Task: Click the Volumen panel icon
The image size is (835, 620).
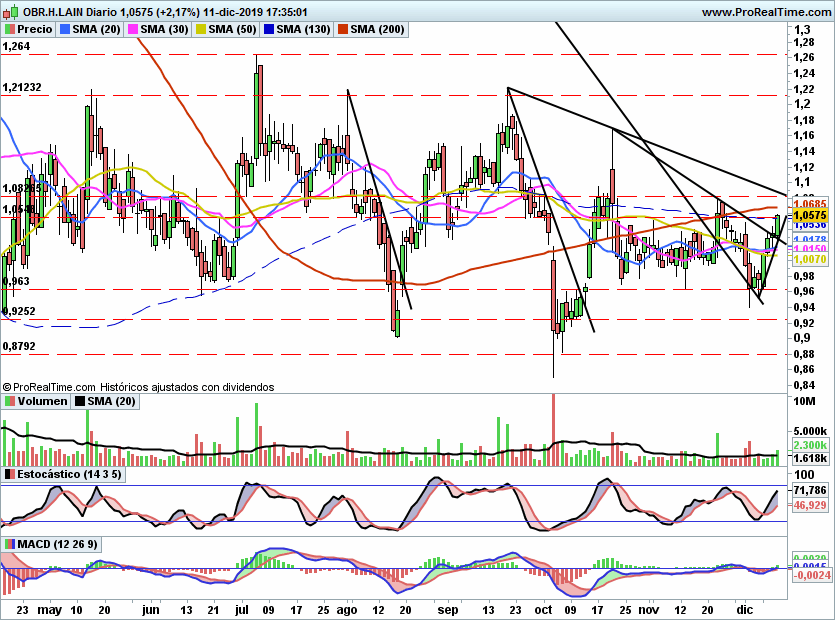Action: 9,402
